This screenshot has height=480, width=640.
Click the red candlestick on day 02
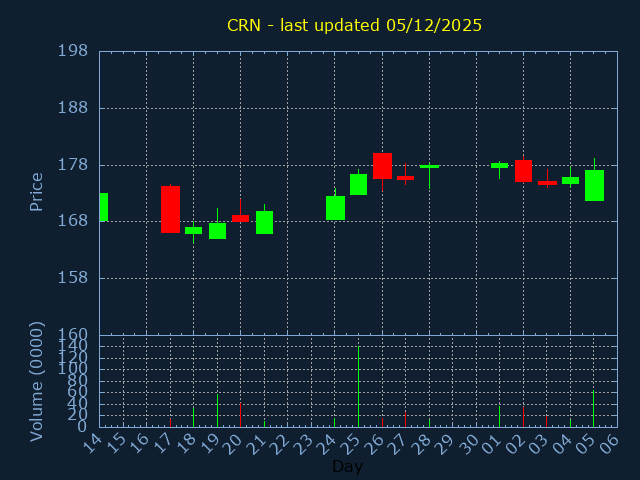pos(523,171)
